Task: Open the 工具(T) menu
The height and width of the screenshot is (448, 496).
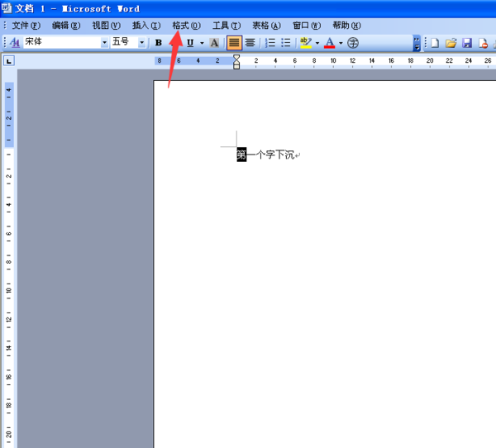Action: point(227,26)
